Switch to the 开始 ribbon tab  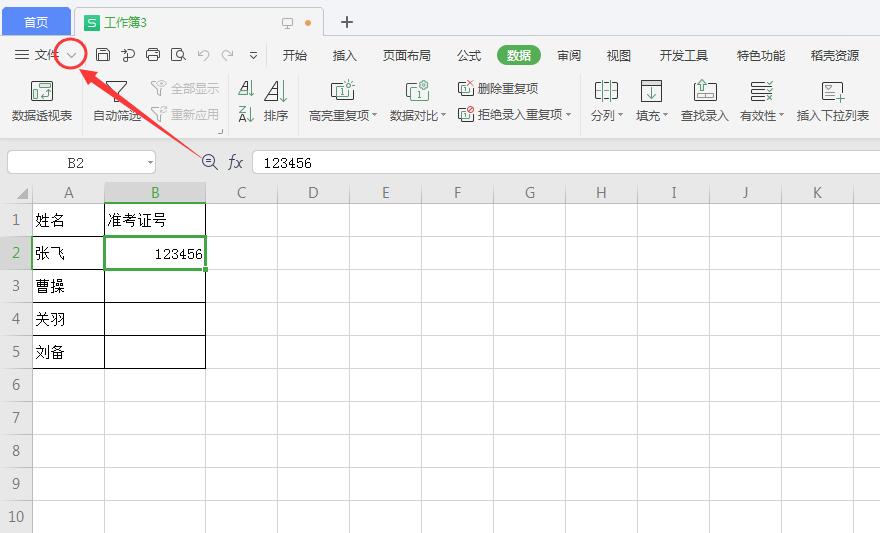click(295, 55)
